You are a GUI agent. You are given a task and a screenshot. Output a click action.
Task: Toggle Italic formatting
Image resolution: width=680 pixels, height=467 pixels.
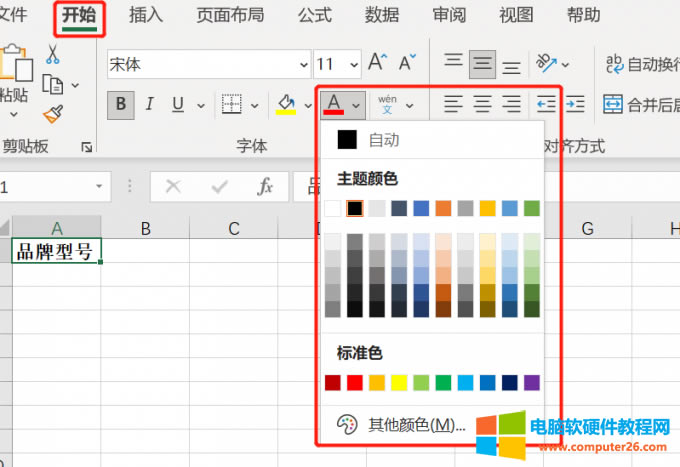pos(150,104)
